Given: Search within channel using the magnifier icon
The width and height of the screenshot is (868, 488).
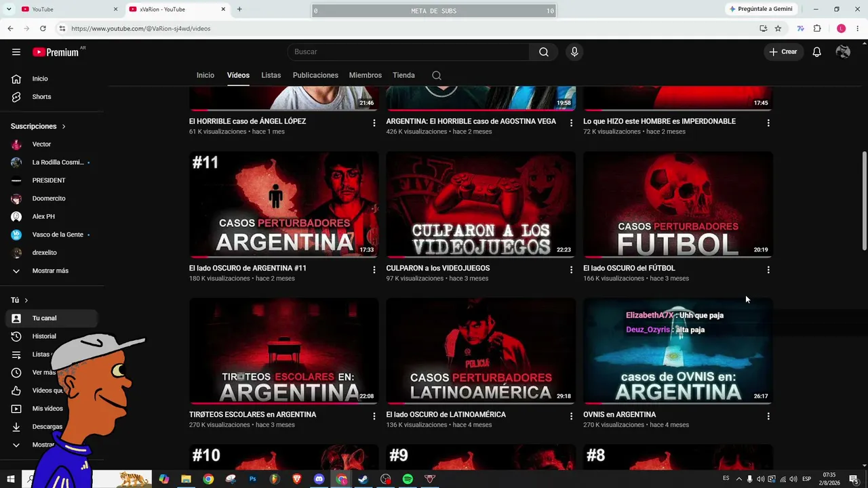Looking at the screenshot, I should coord(437,75).
